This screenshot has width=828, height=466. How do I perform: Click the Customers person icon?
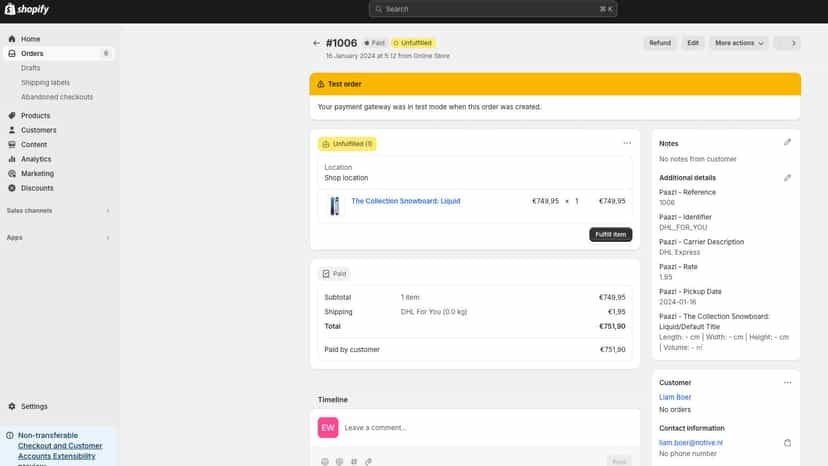coord(12,130)
